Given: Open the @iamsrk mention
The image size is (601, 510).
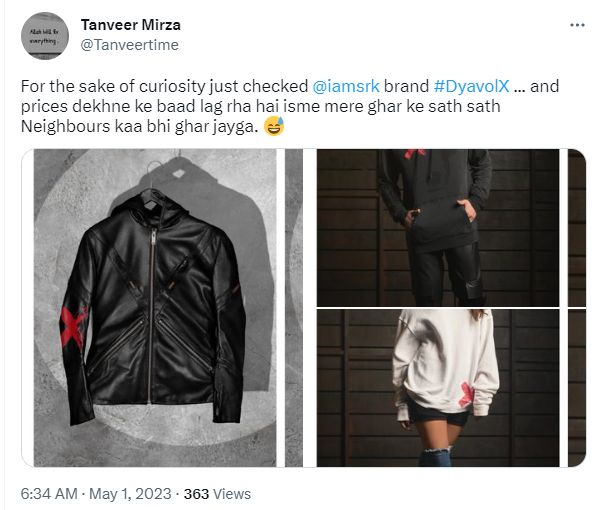Looking at the screenshot, I should coord(346,86).
